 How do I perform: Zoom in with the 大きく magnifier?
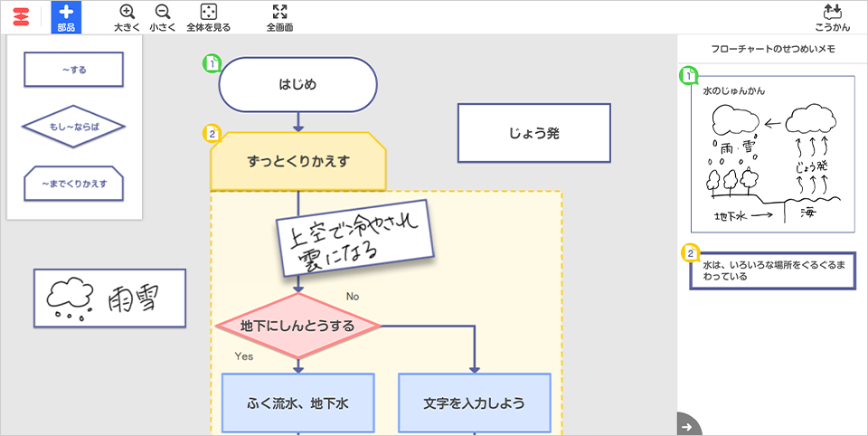pyautogui.click(x=127, y=16)
